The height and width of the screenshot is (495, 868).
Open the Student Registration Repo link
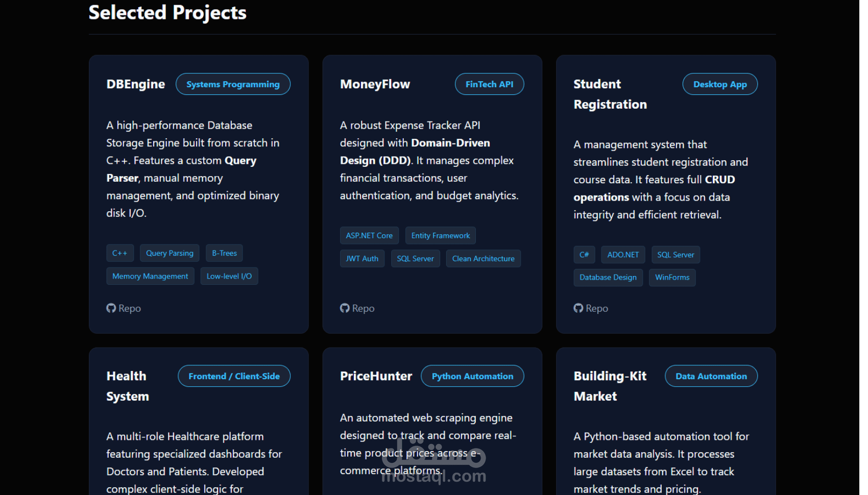coord(596,308)
